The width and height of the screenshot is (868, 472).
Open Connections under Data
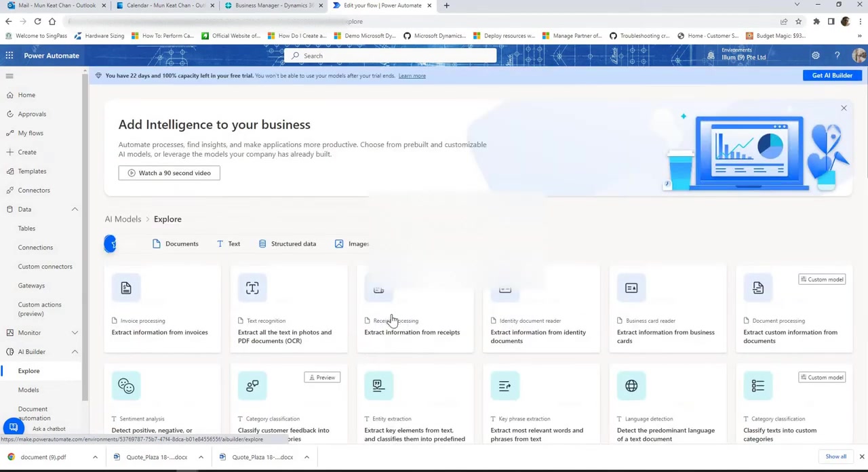(35, 248)
